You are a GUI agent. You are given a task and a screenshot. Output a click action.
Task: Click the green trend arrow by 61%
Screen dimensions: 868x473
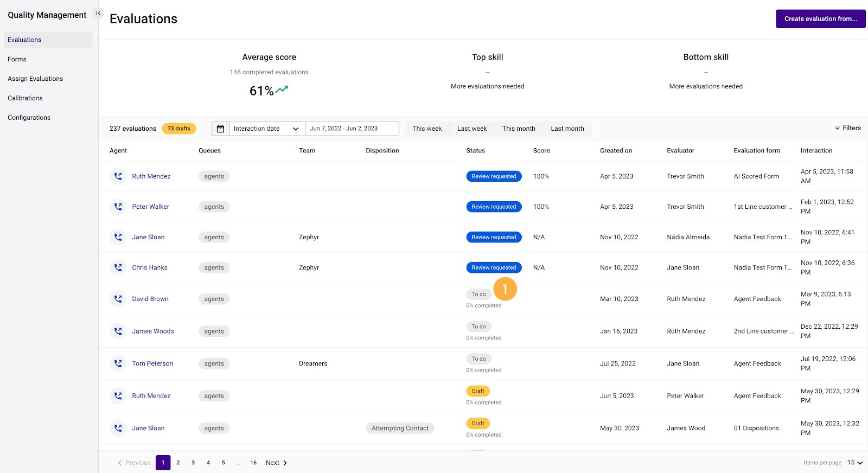[282, 90]
